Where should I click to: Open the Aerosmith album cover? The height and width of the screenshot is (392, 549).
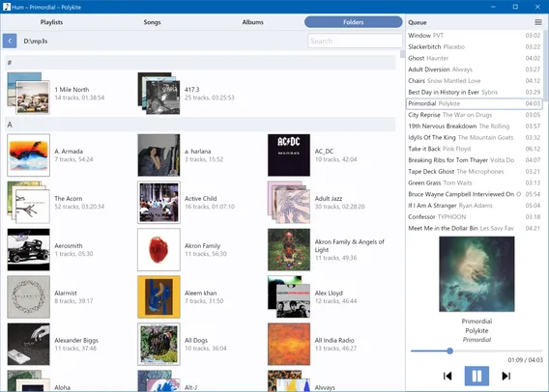[28, 249]
